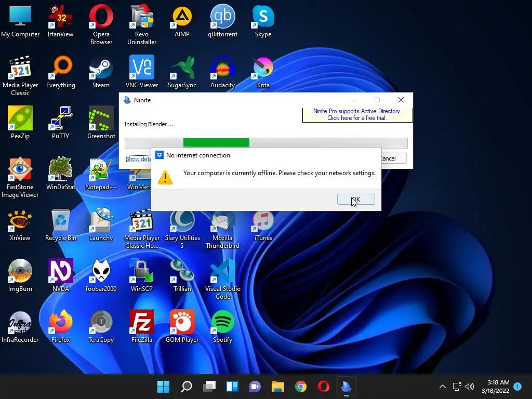Viewport: 532px width, 399px height.
Task: Select the Greenshot desktop icon
Action: pyautogui.click(x=101, y=123)
